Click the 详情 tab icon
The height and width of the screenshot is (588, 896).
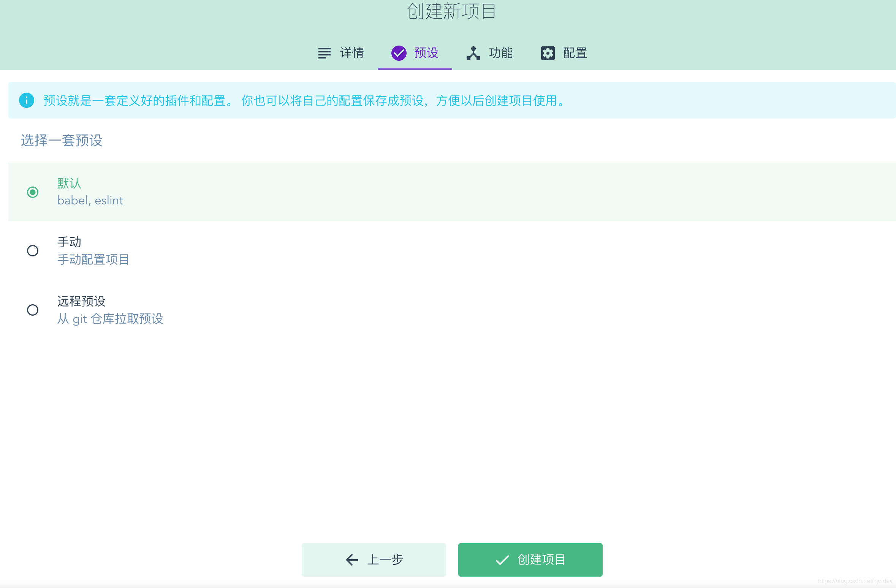[x=325, y=53]
